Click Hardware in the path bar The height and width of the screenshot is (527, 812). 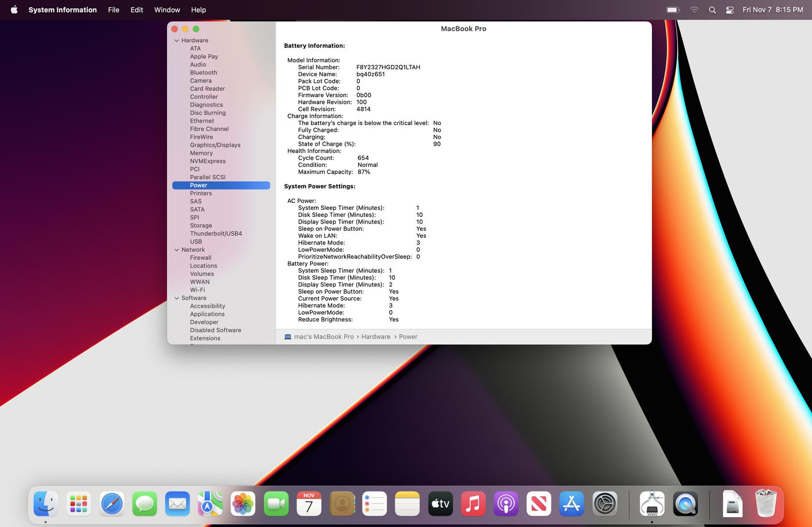point(375,337)
